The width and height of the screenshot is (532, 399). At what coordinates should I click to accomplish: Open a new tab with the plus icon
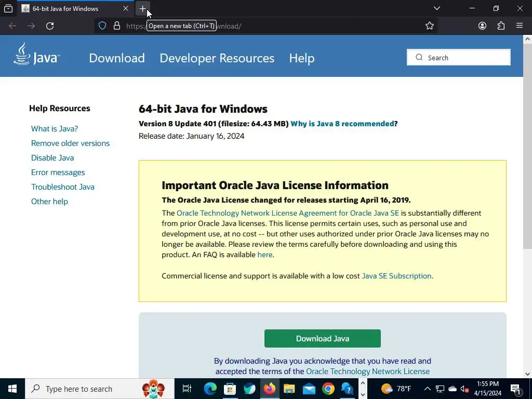tap(142, 8)
